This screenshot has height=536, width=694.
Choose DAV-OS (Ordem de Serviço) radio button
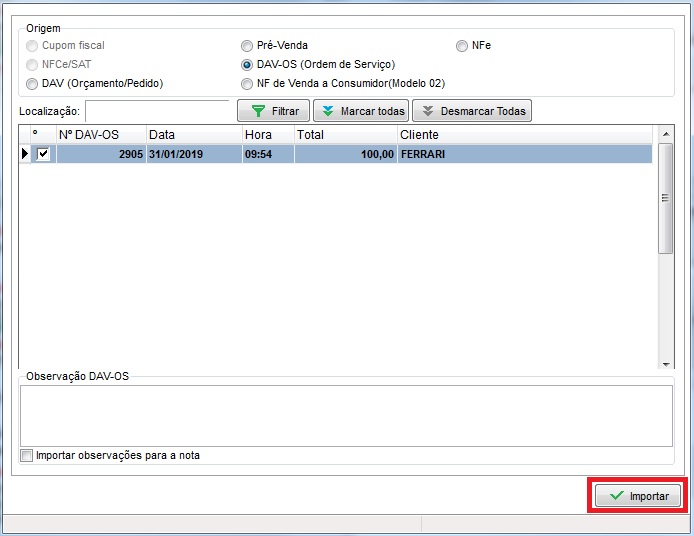[247, 65]
